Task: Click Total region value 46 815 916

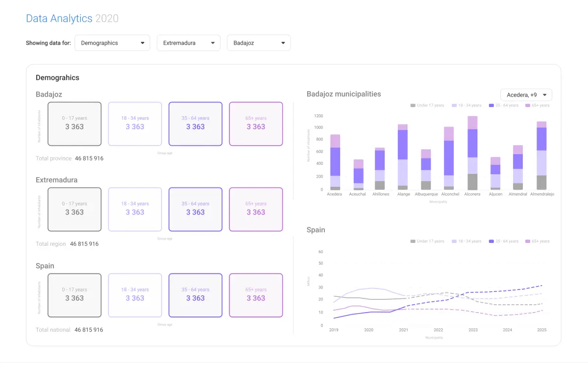Action: point(84,244)
